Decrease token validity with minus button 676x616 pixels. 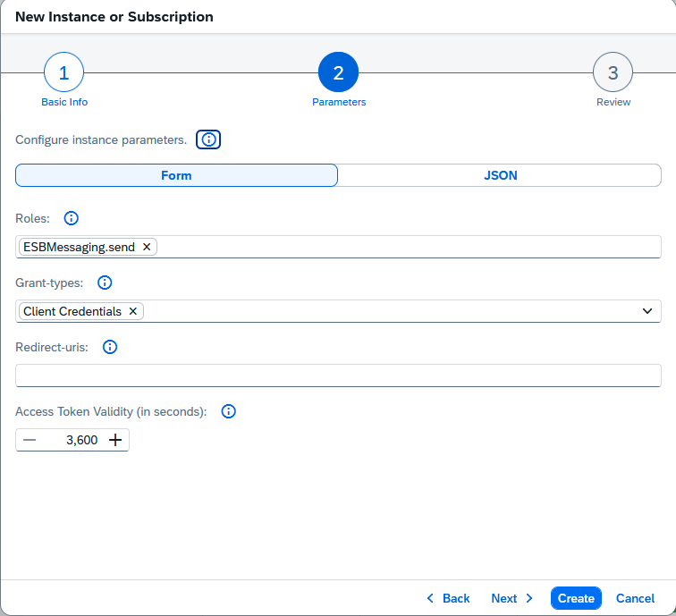point(30,440)
